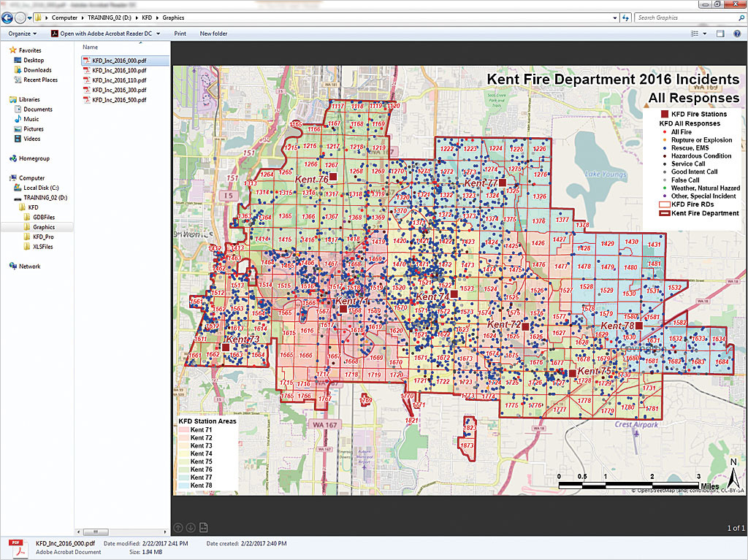Click the refresh icon beside address bar
This screenshot has width=748, height=560.
click(x=626, y=18)
